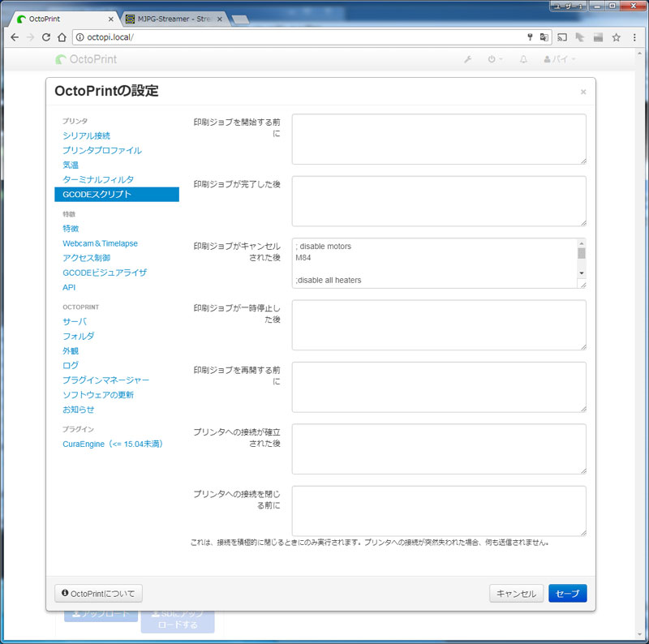
Task: Open API settings section
Action: pyautogui.click(x=69, y=287)
